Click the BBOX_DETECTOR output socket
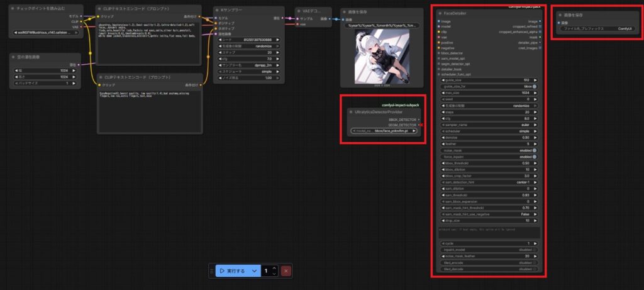The image size is (644, 290). pyautogui.click(x=419, y=118)
